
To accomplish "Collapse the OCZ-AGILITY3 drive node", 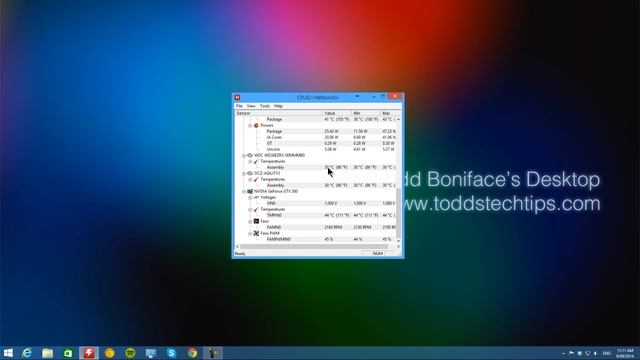I will pyautogui.click(x=244, y=173).
